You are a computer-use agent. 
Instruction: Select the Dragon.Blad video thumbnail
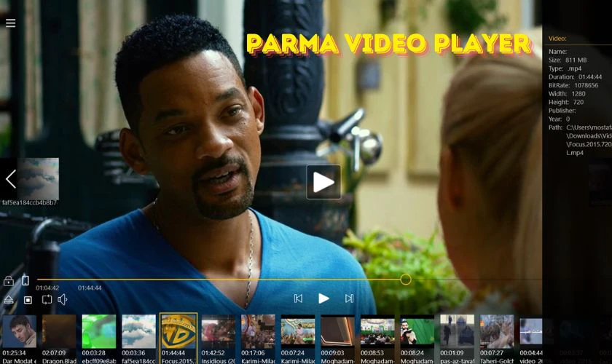(59, 332)
